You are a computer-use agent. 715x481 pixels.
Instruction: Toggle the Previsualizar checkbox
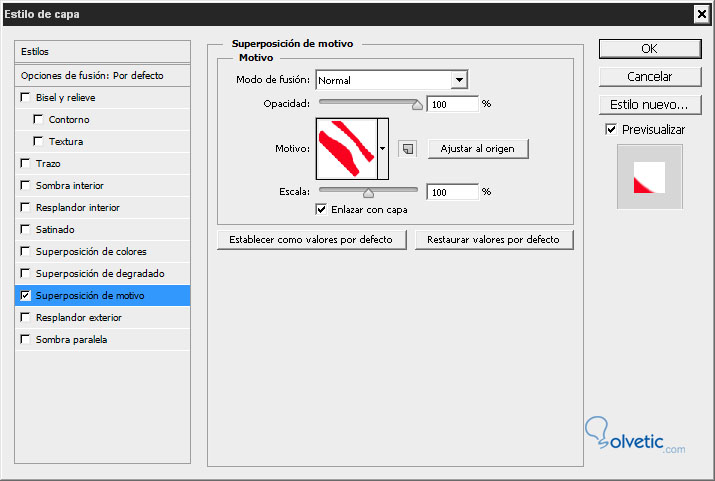(x=611, y=129)
